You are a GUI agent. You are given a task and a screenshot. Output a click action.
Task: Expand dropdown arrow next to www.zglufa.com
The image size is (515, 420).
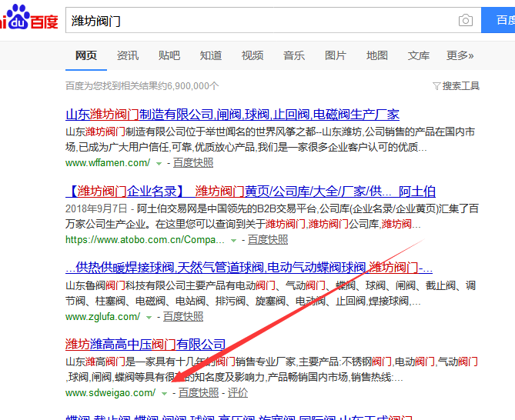click(x=149, y=317)
